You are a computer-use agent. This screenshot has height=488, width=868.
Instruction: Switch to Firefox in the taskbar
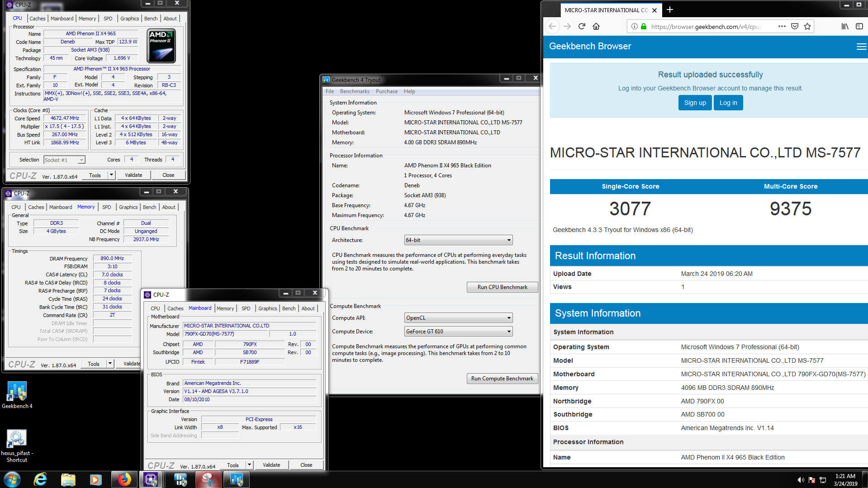[x=123, y=479]
